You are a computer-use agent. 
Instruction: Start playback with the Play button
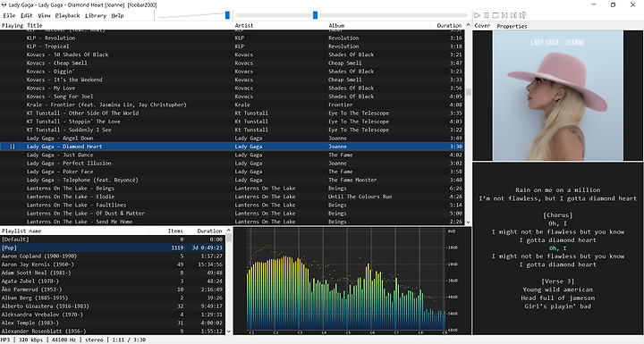pos(477,15)
